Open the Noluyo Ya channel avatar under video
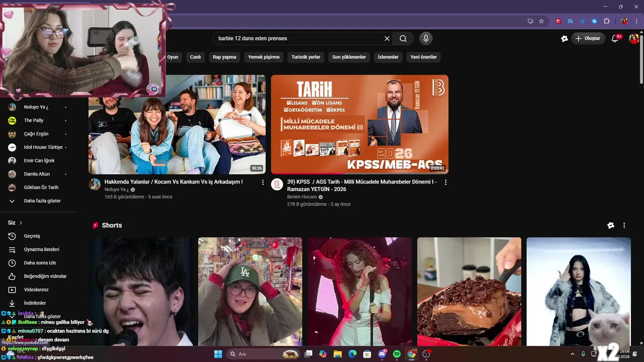This screenshot has height=362, width=644. coord(95,184)
